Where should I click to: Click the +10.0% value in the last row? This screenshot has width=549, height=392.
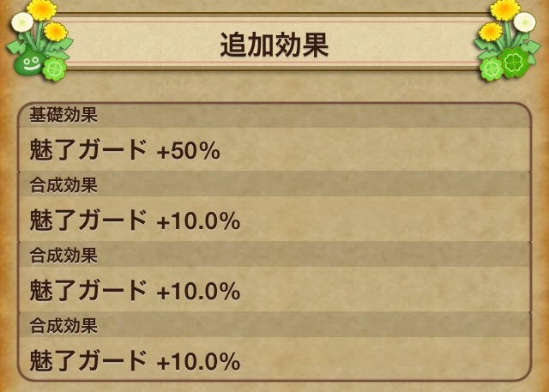197,361
